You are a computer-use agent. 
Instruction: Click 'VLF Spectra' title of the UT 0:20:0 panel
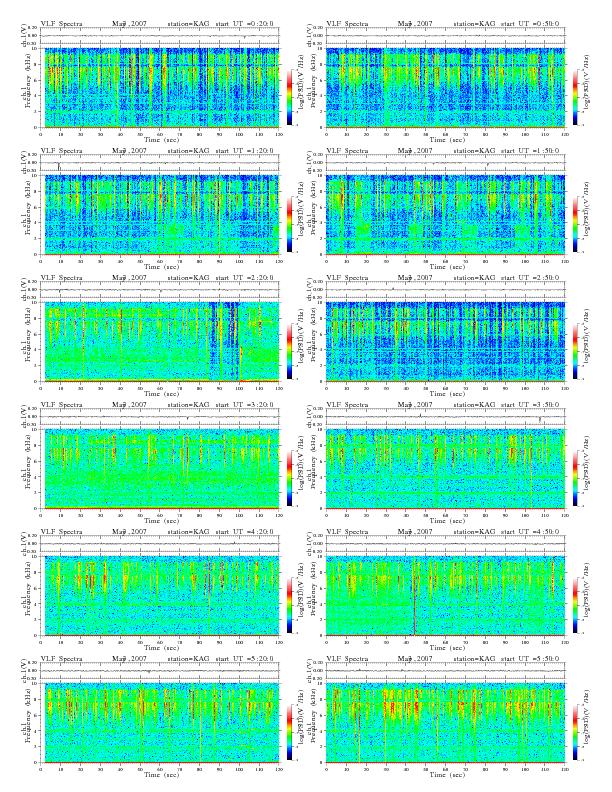(62, 24)
